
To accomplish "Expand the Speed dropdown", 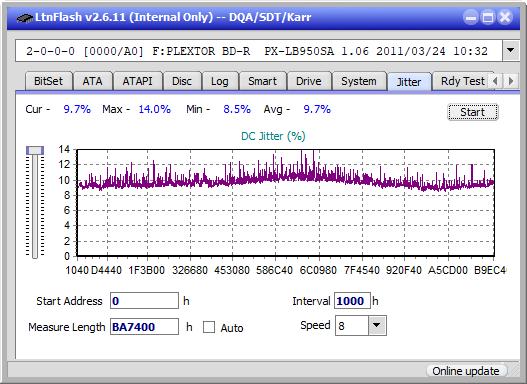I will click(377, 325).
